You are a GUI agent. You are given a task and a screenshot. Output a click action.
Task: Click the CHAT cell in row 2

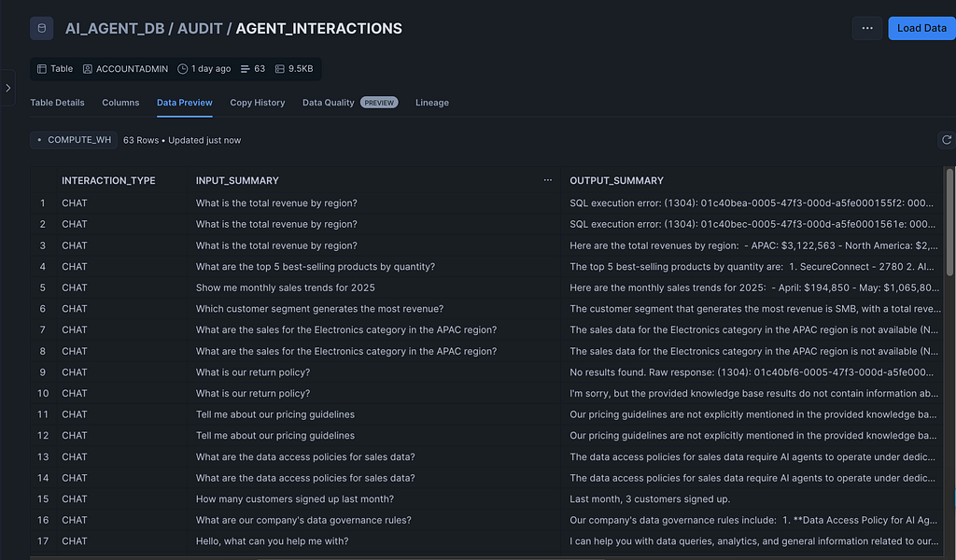(x=121, y=224)
